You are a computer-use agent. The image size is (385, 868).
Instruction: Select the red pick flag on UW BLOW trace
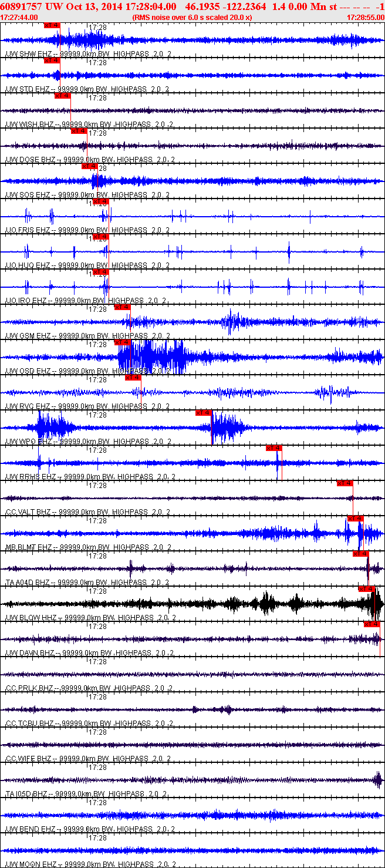[367, 589]
